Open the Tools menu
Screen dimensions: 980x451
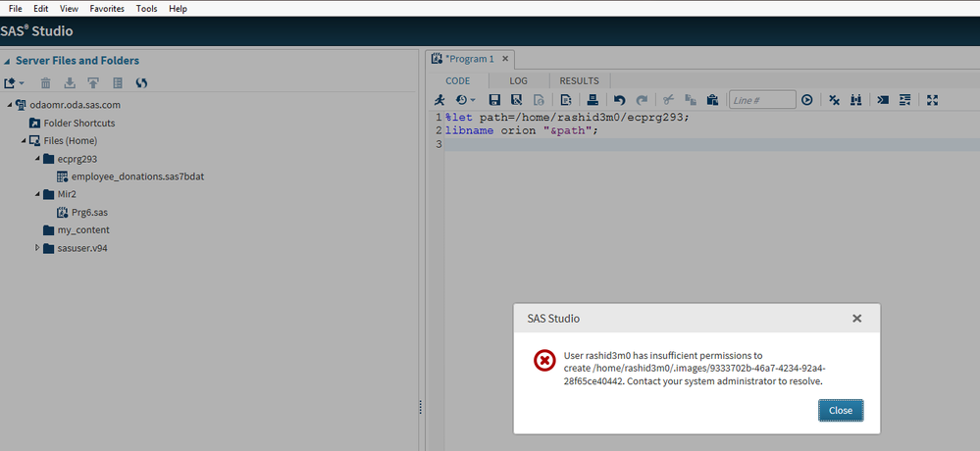(147, 9)
